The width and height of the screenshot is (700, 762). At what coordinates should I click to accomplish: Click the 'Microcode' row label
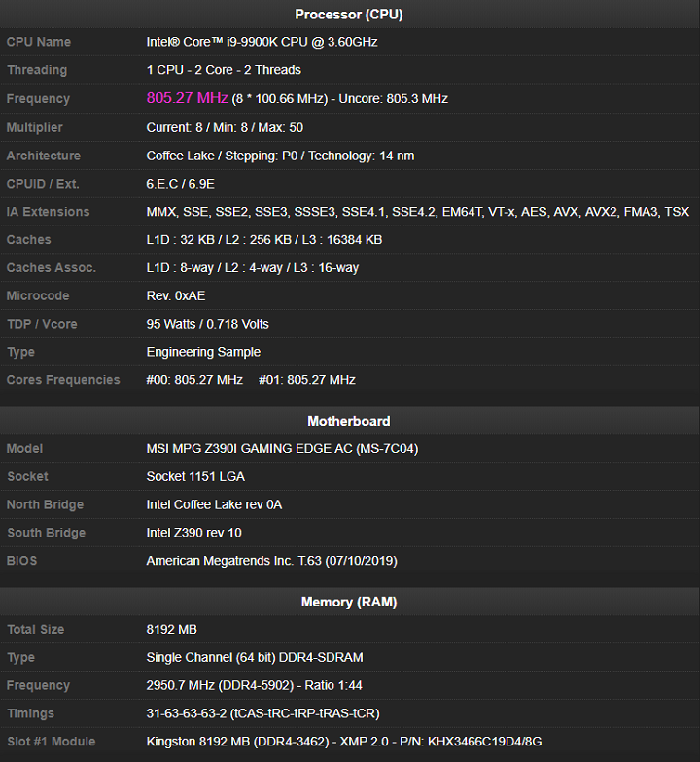pyautogui.click(x=38, y=295)
